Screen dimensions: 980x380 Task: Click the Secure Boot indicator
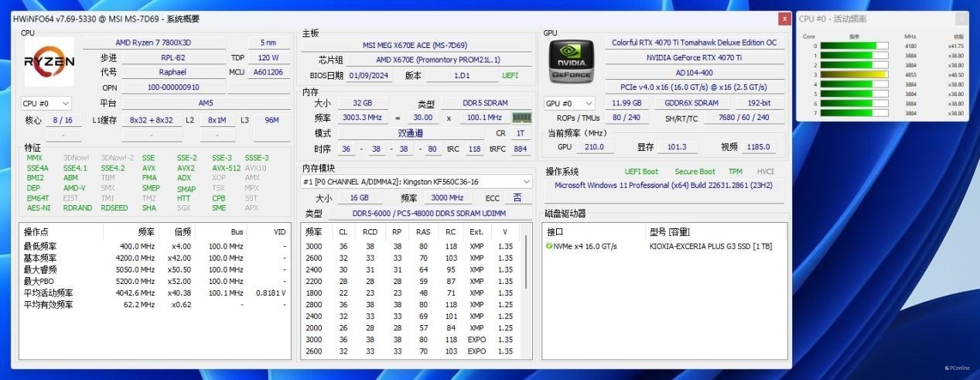click(x=695, y=172)
